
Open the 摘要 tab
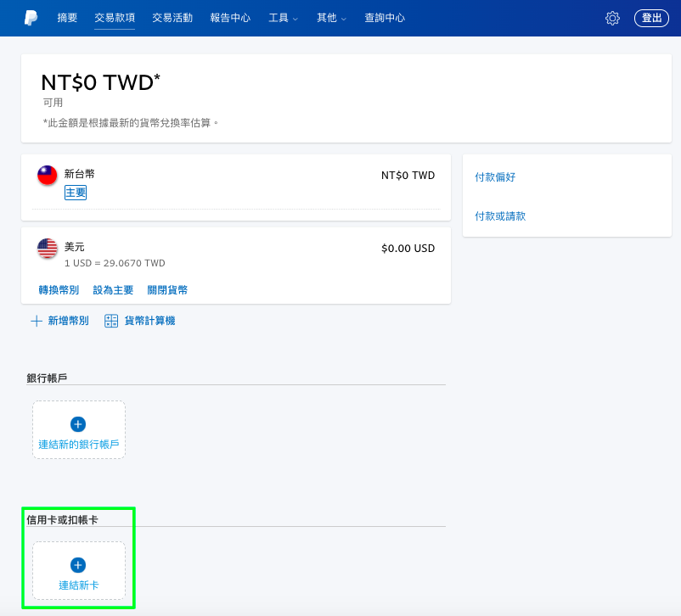click(67, 18)
